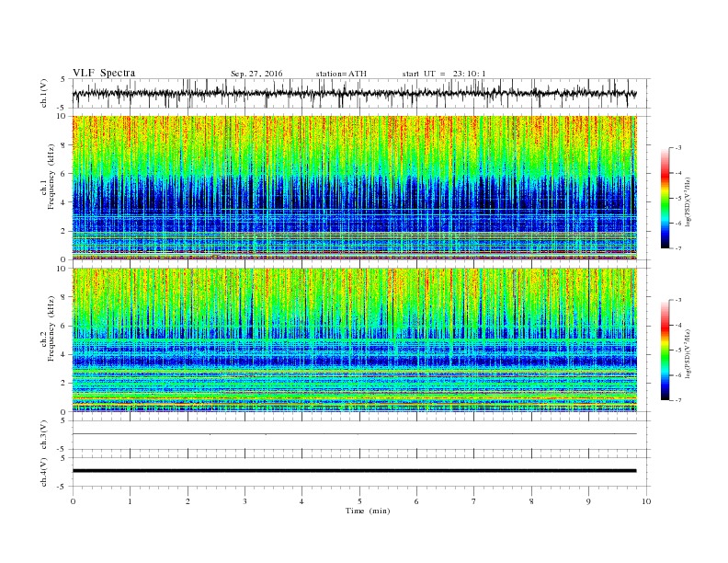728x563 pixels.
Task: Click the "7" tick on the time axis
Action: coord(474,501)
